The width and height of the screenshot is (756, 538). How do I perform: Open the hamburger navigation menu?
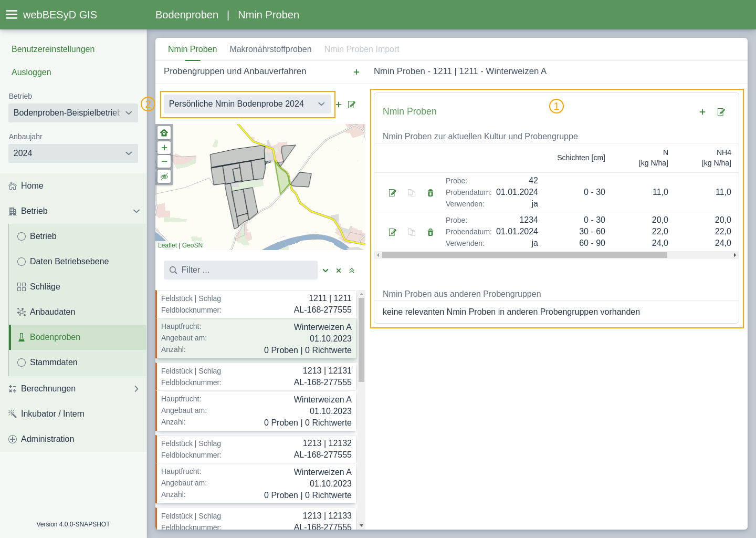coord(12,15)
